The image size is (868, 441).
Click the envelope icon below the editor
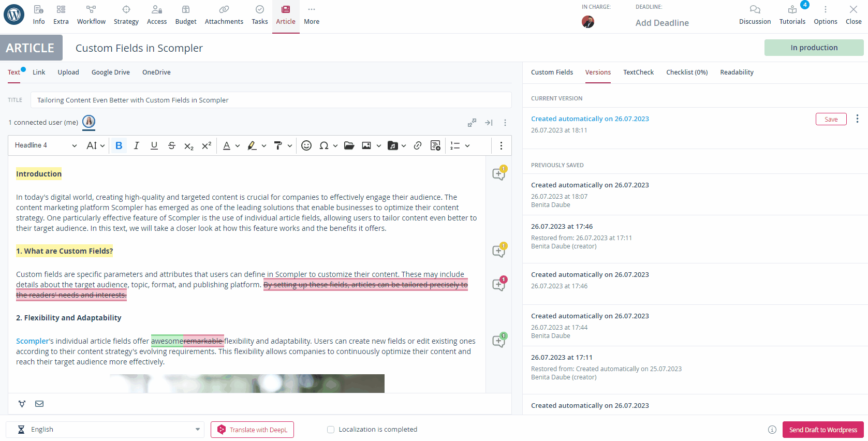[x=39, y=404]
